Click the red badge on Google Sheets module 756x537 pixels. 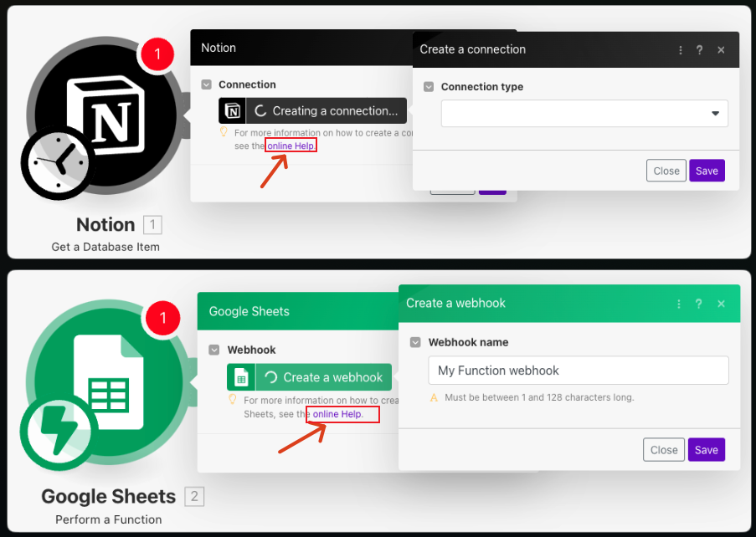tap(163, 318)
